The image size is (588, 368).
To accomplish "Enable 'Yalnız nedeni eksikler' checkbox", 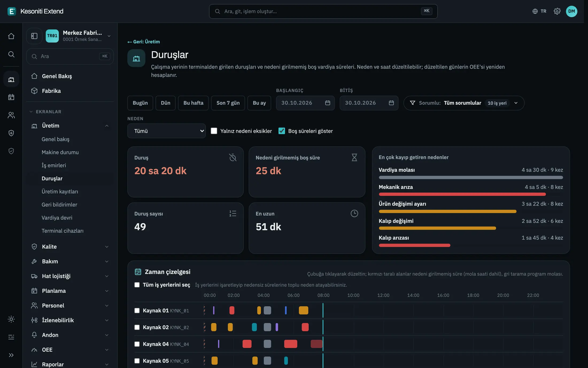I will (x=214, y=131).
